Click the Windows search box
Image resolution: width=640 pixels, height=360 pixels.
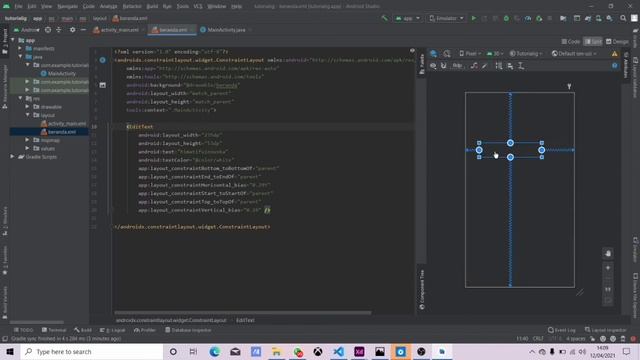tap(92, 351)
